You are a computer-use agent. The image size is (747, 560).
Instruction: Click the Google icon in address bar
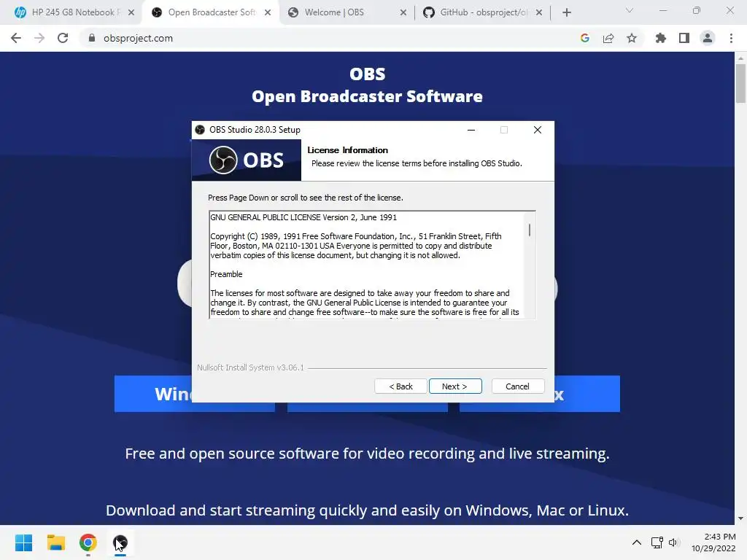pyautogui.click(x=585, y=38)
